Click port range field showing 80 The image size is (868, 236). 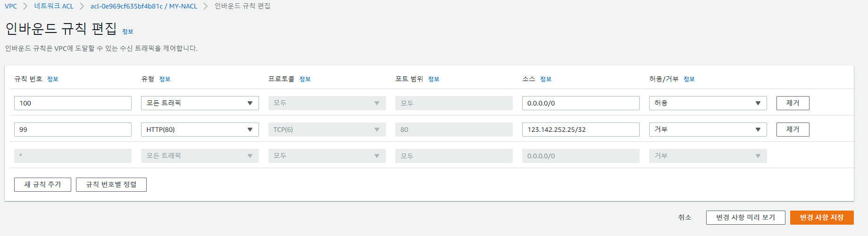[x=454, y=130]
